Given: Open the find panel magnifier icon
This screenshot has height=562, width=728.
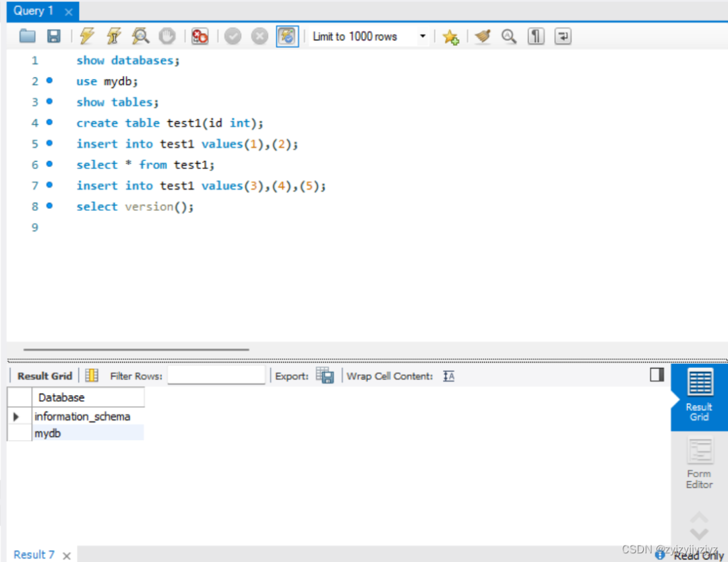Looking at the screenshot, I should coord(509,36).
